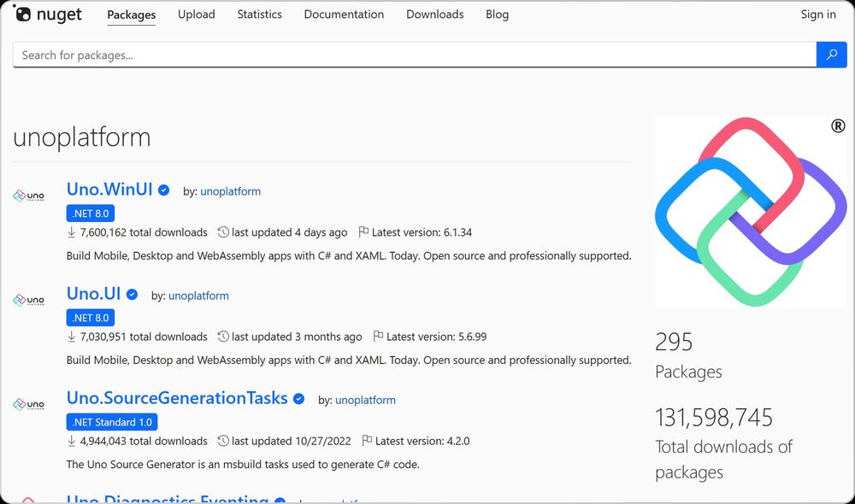Viewport: 855px width, 504px height.
Task: Click the verified checkmark beside Uno.UI
Action: pyautogui.click(x=132, y=294)
